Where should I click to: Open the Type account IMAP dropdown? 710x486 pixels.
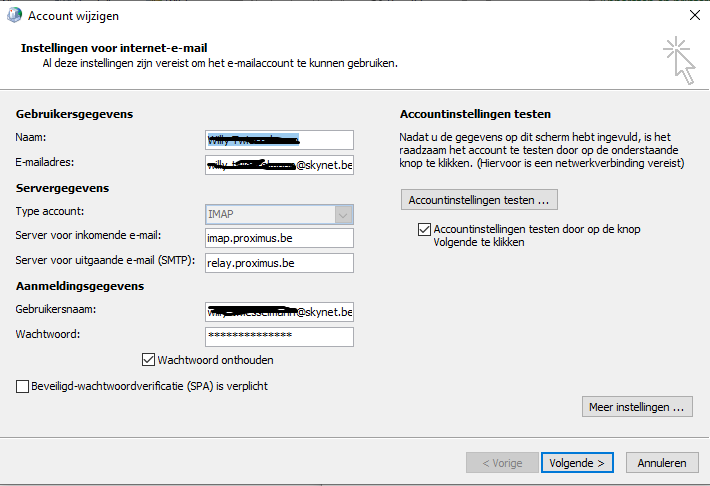click(344, 213)
